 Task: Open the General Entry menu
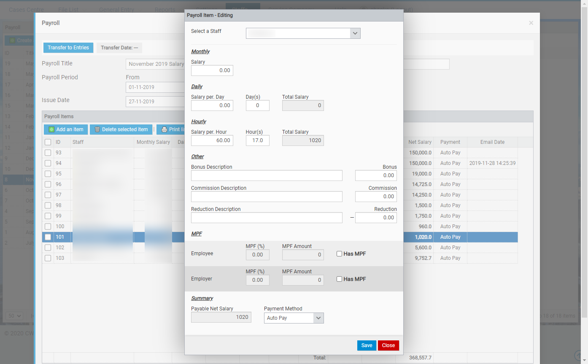[x=116, y=10]
